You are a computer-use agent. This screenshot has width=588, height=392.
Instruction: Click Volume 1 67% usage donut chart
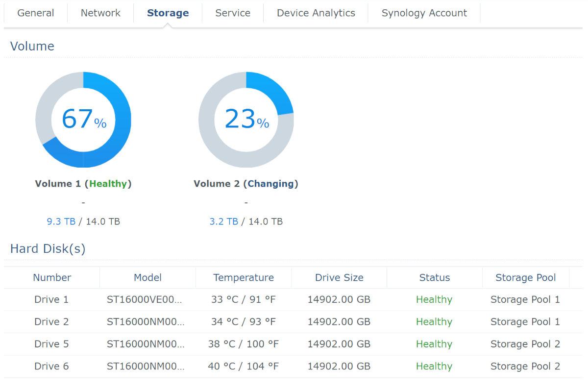[x=83, y=120]
